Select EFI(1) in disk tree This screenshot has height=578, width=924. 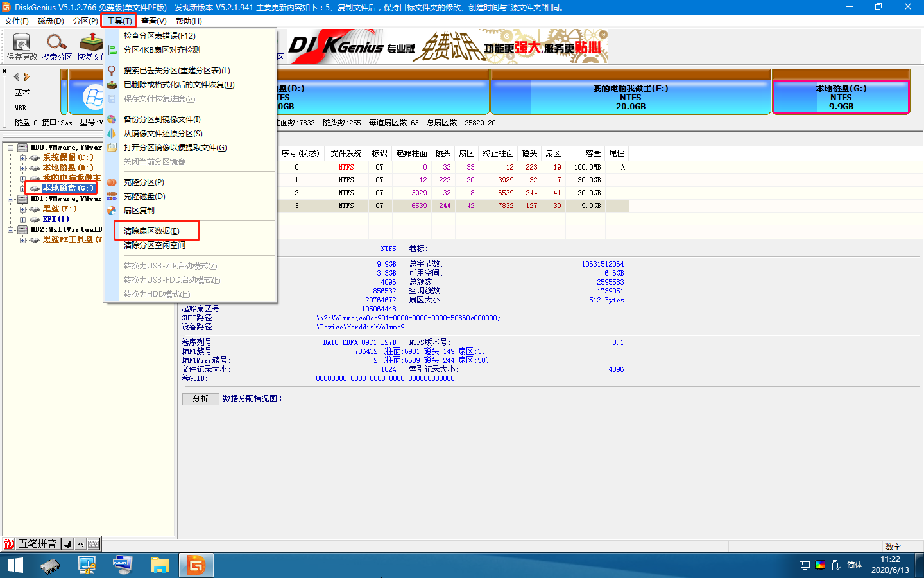(x=56, y=219)
